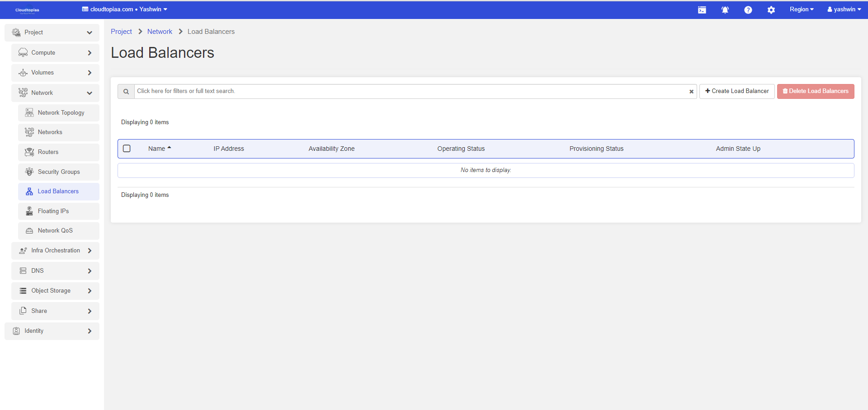Follow the Network breadcrumb link
Viewport: 868px width, 410px height.
[x=160, y=32]
